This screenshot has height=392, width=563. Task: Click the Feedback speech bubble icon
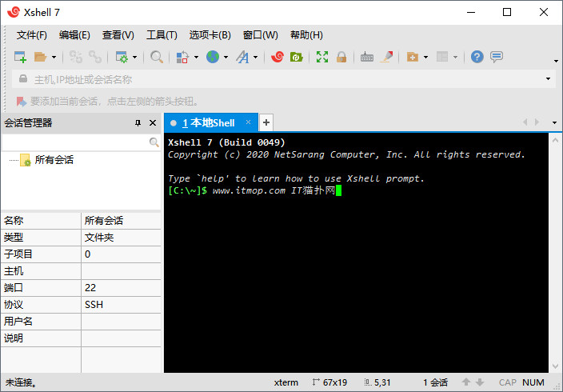pos(497,57)
